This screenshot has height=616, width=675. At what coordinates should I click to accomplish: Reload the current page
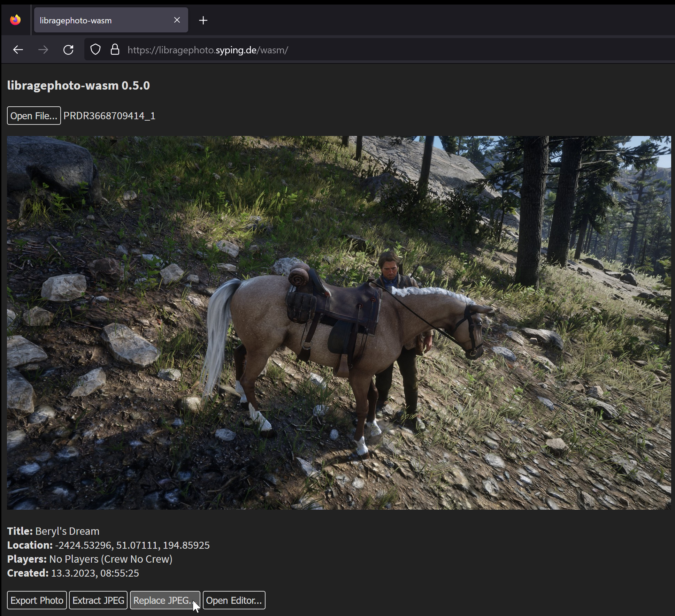point(68,50)
